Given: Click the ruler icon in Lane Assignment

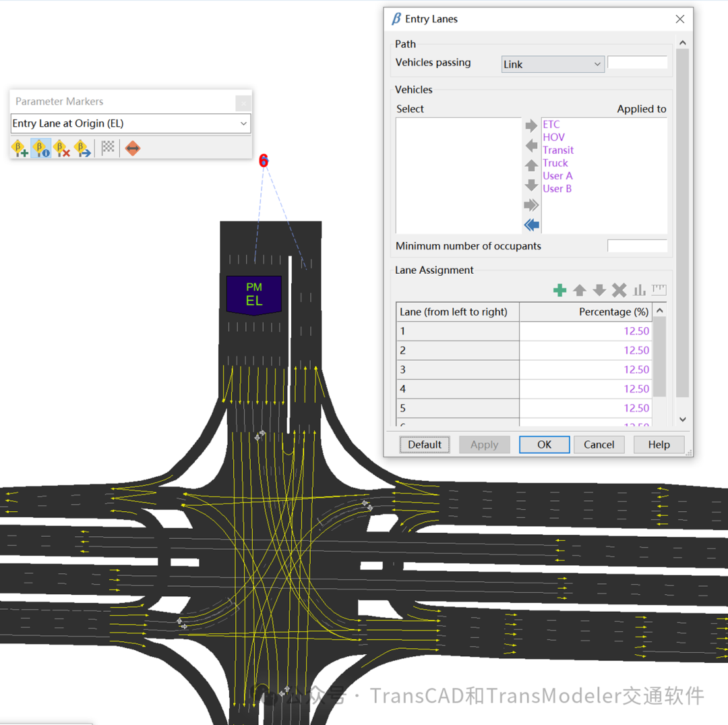Looking at the screenshot, I should (659, 290).
